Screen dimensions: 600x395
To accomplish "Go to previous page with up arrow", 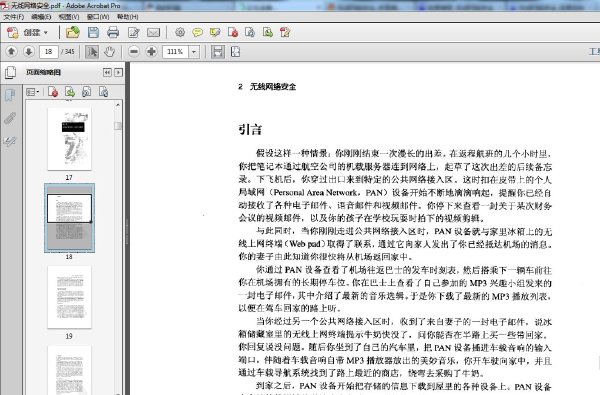I will click(x=11, y=51).
